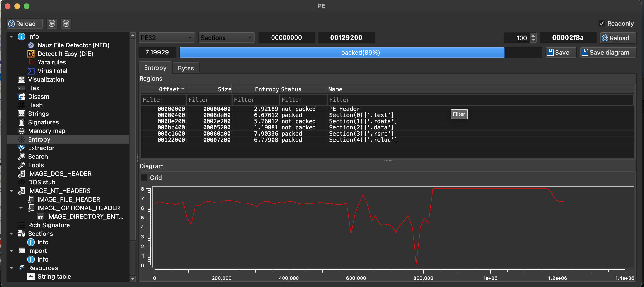Open the Tools wrench icon
This screenshot has height=287, width=644.
click(21, 165)
